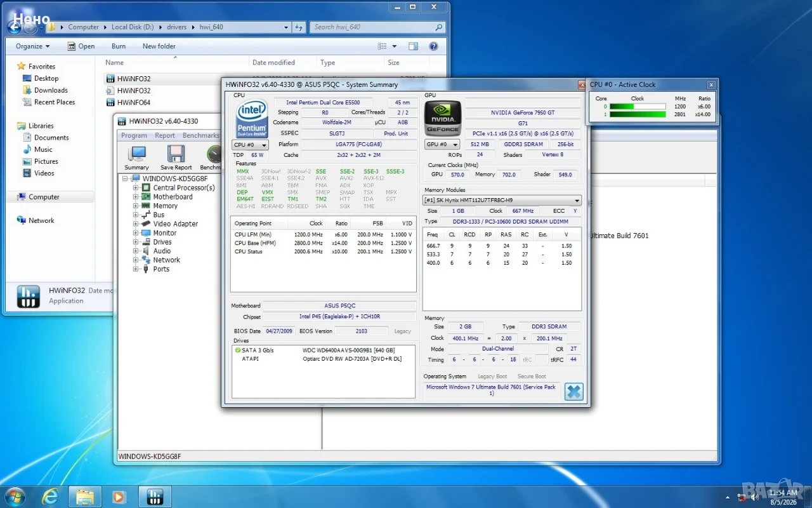Open the GPU #0 selector dropdown
This screenshot has height=508, width=812.
click(442, 145)
